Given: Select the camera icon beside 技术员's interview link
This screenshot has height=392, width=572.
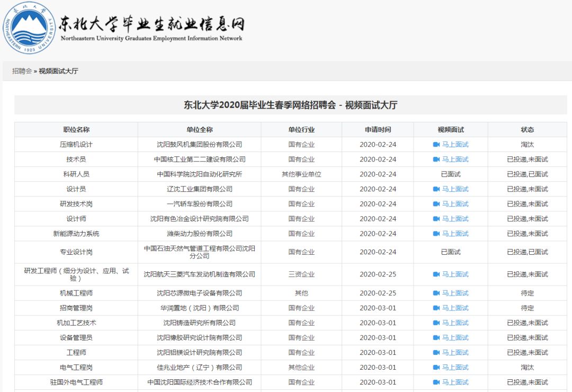Looking at the screenshot, I should tap(436, 159).
